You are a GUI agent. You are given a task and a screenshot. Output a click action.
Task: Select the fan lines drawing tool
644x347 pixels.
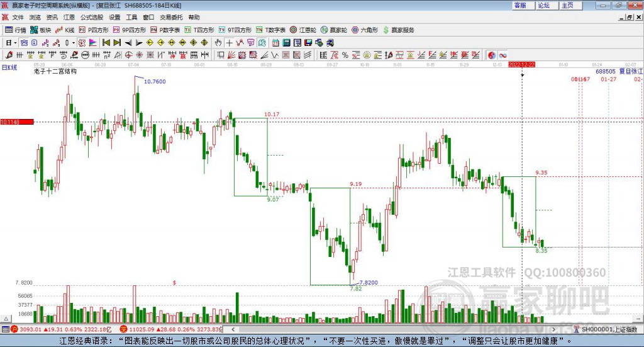click(x=231, y=55)
